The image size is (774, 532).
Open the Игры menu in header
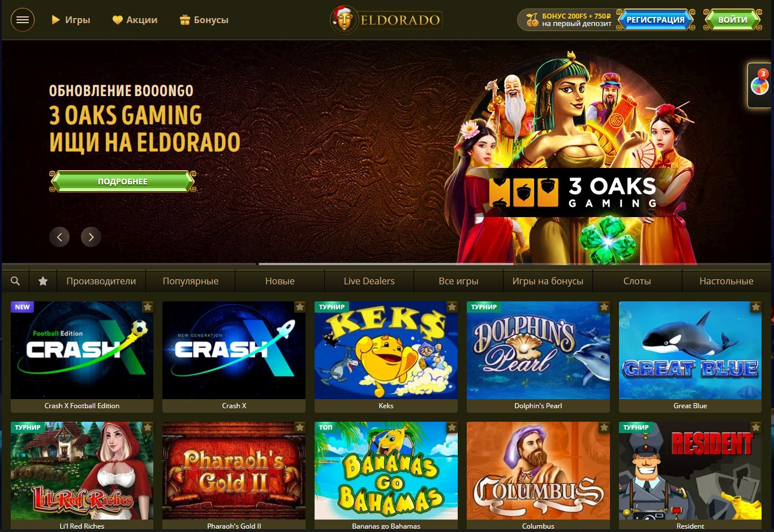coord(71,20)
